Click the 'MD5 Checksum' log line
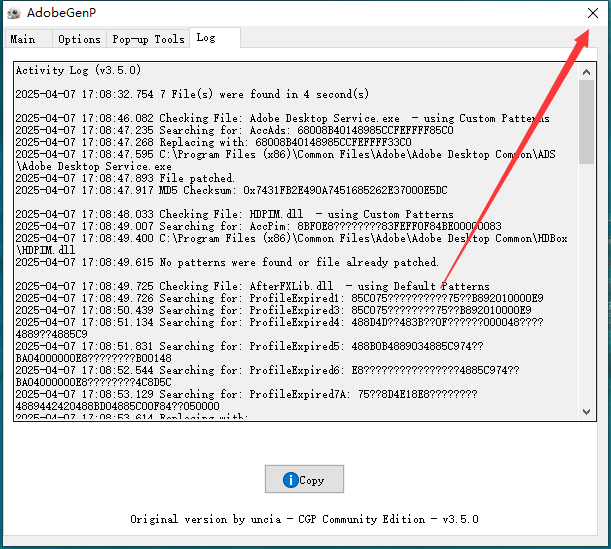This screenshot has height=549, width=611. pyautogui.click(x=231, y=191)
